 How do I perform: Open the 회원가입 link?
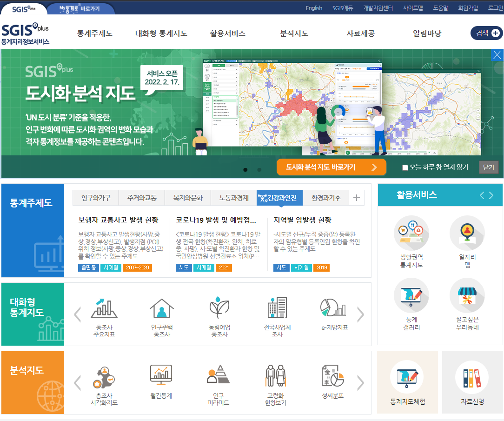tap(468, 8)
